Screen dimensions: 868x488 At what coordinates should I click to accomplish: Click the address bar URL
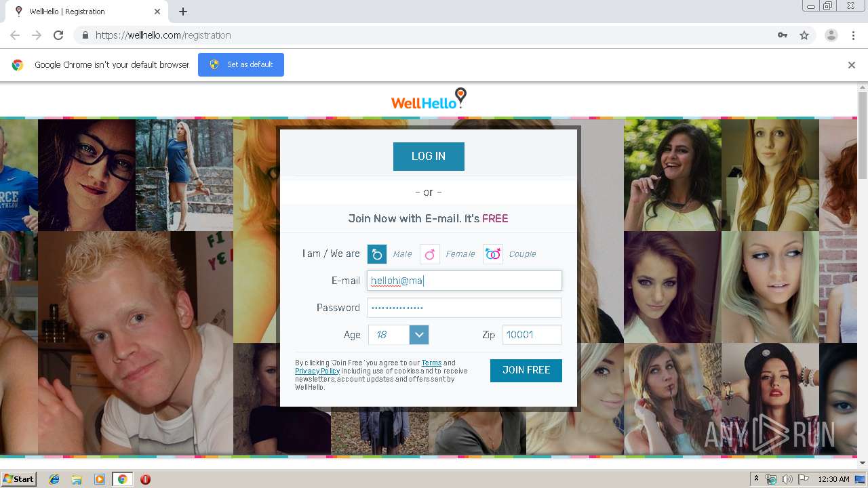click(163, 35)
